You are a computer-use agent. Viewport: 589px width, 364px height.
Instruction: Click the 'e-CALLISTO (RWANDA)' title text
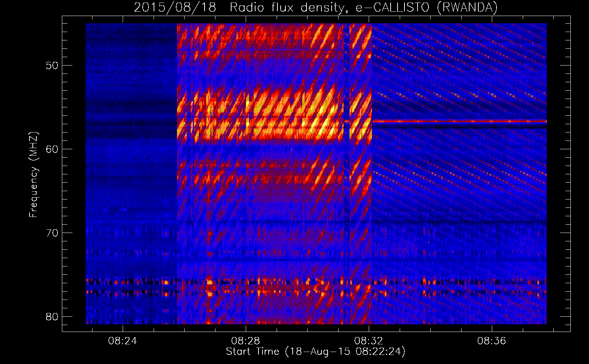tap(426, 7)
